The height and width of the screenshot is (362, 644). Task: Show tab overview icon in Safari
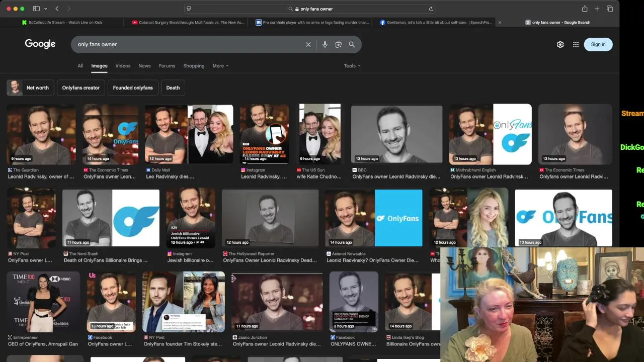tap(610, 9)
